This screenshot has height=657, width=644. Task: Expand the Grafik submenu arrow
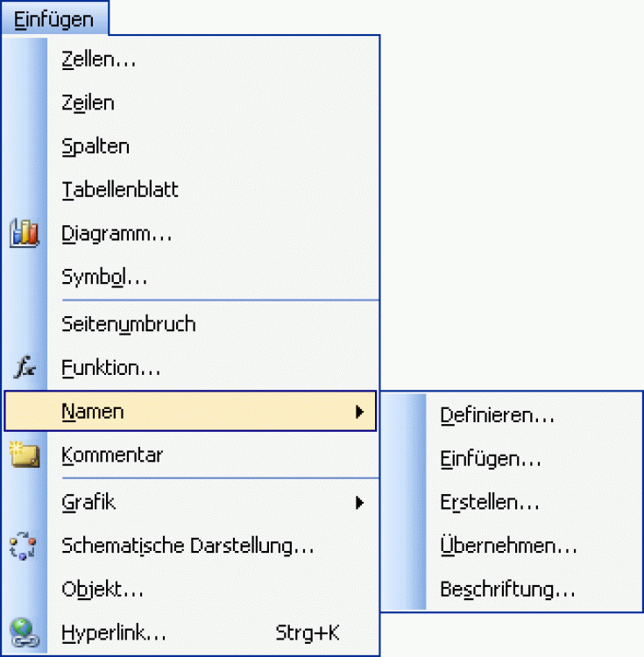pos(359,503)
